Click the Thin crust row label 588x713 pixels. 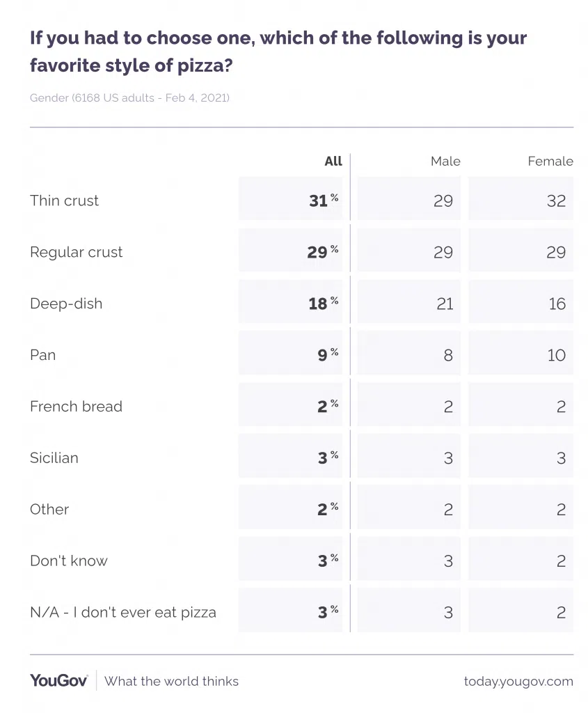click(64, 201)
